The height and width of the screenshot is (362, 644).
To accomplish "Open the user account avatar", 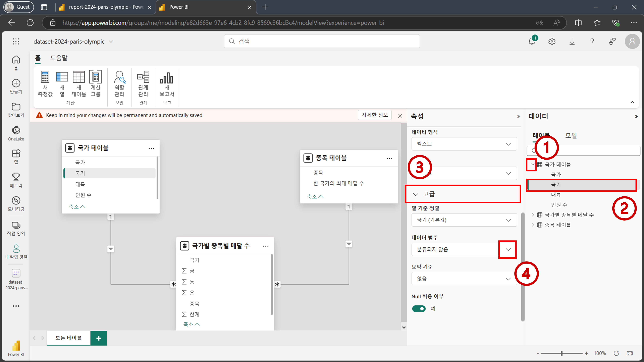I will click(632, 41).
